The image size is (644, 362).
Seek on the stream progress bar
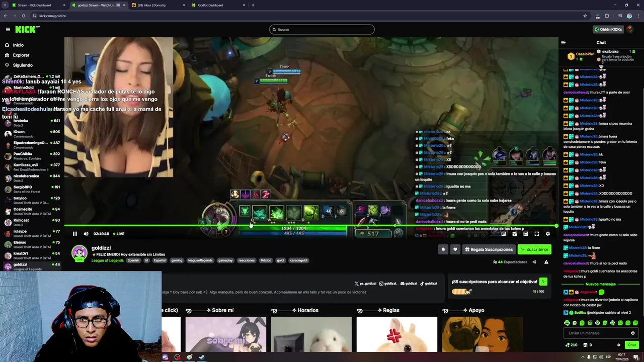coord(311,226)
